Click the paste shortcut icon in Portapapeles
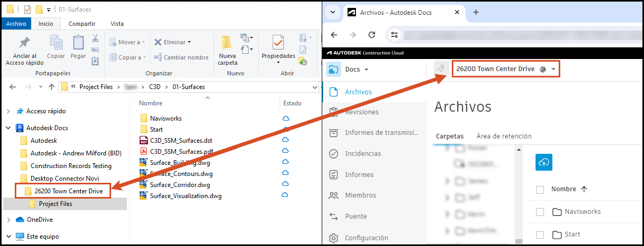 (x=95, y=61)
